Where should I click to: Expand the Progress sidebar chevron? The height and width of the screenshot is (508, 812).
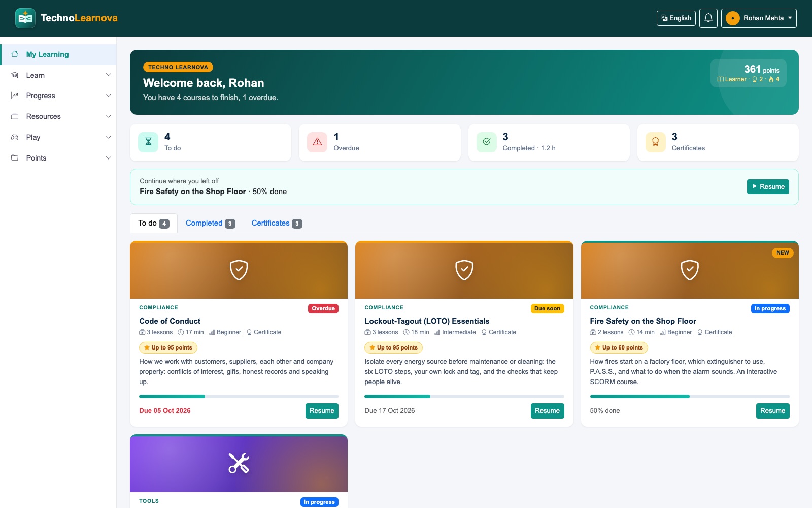pos(108,96)
